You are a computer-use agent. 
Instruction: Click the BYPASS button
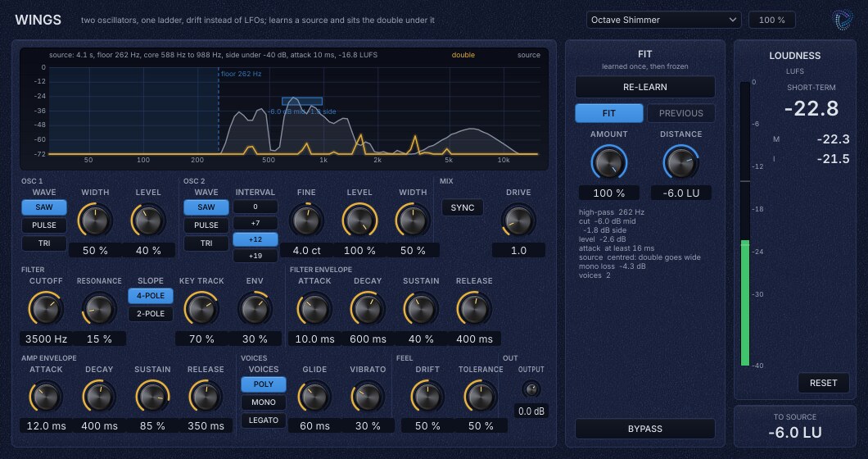pos(645,429)
